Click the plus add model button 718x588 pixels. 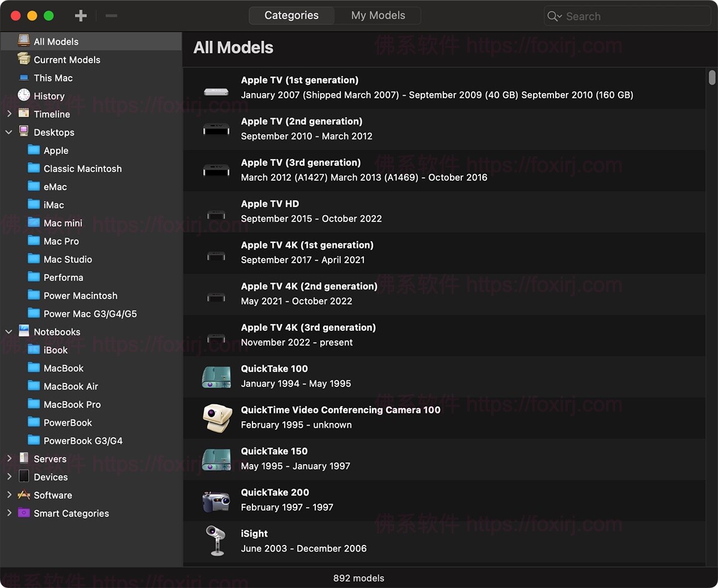pos(81,16)
